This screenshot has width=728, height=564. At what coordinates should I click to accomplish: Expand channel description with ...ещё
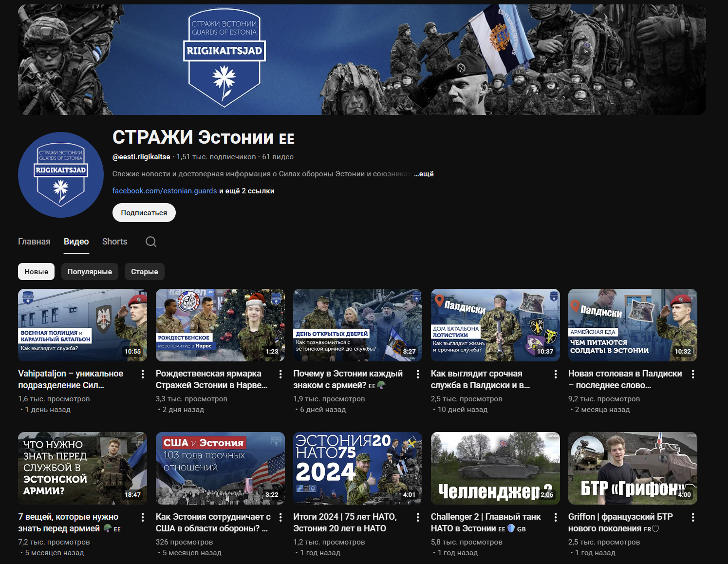[424, 174]
